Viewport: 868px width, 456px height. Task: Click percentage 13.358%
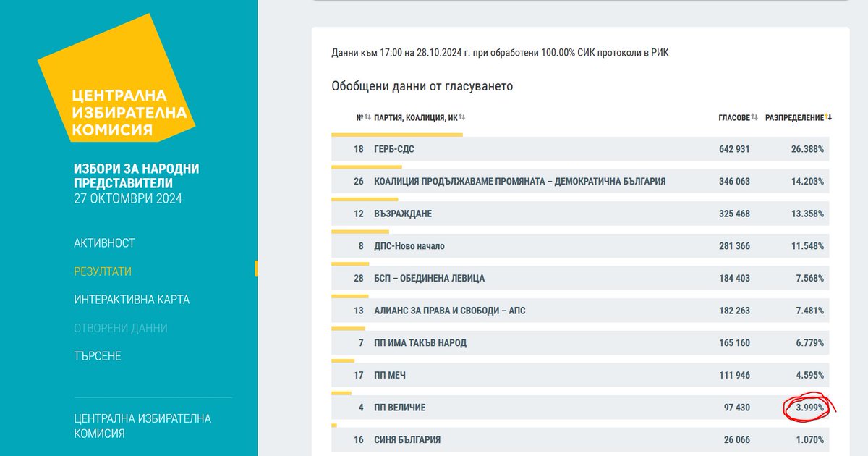(807, 214)
